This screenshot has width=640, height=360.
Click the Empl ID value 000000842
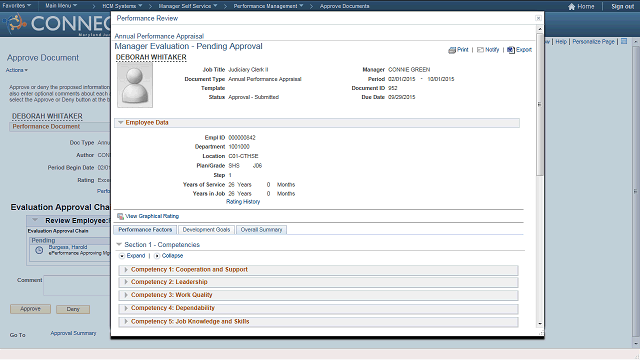click(242, 138)
